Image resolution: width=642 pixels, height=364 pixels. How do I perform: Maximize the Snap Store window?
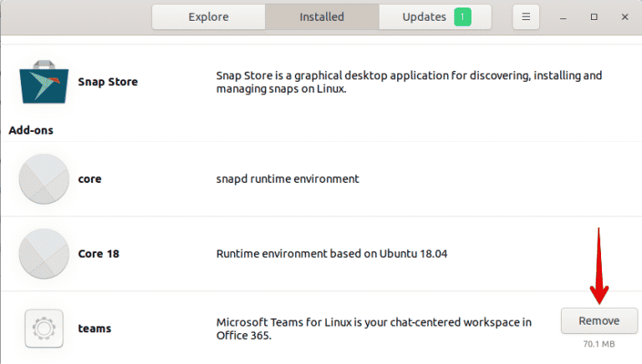point(594,17)
